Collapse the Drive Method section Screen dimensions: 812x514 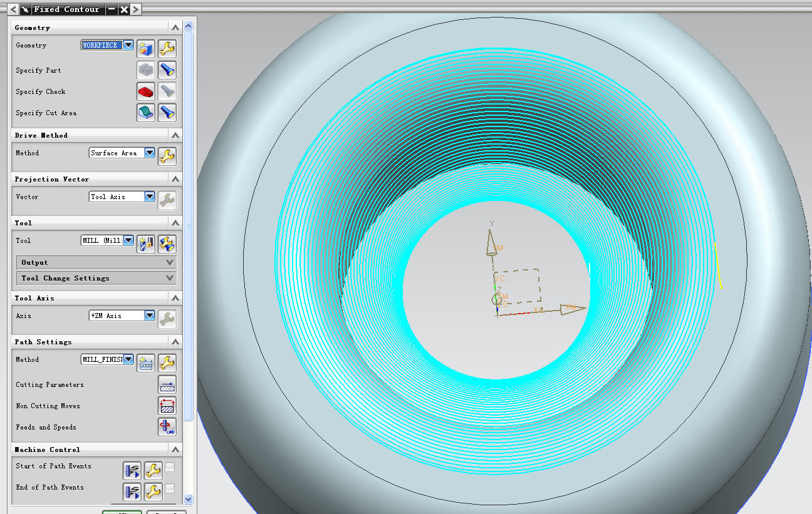(x=175, y=135)
